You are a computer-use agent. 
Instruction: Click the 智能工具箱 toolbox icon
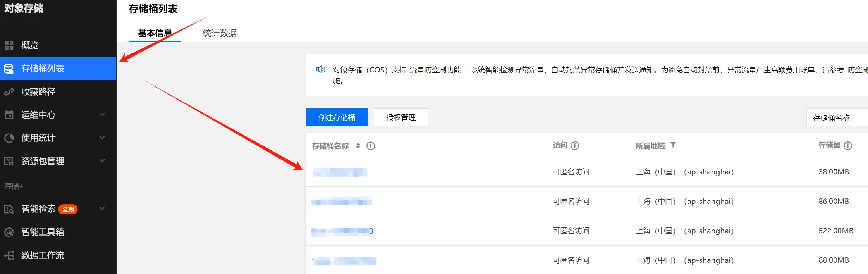point(9,232)
